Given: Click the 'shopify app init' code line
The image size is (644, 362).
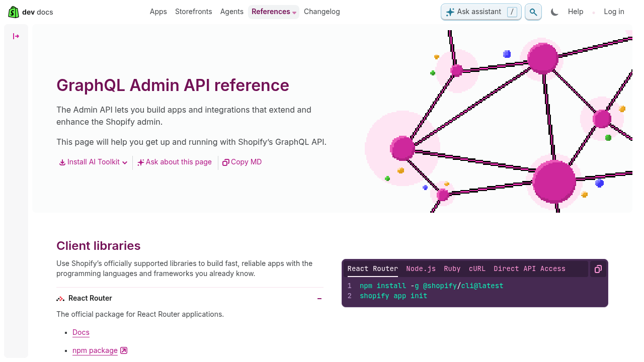Looking at the screenshot, I should pos(393,296).
